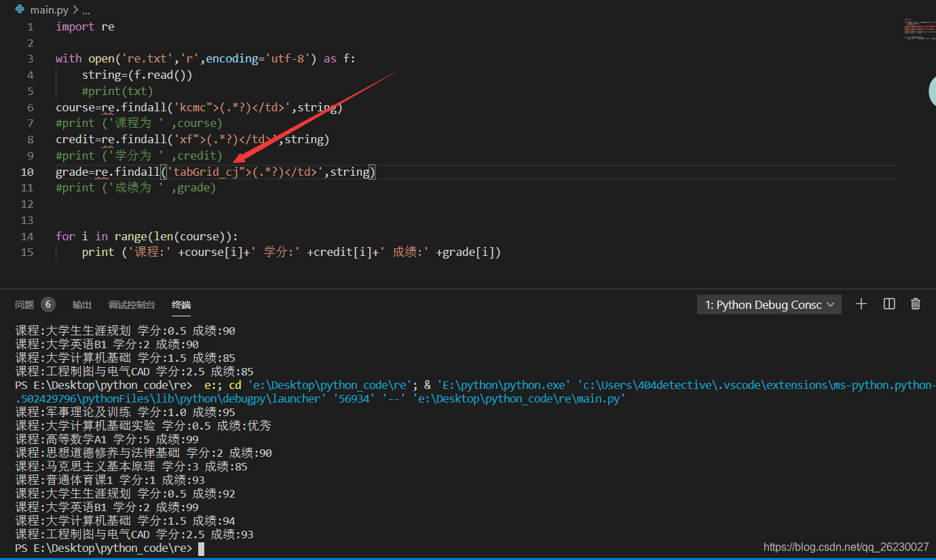Click the #print ('成绩为 ' comment line

[x=136, y=188]
